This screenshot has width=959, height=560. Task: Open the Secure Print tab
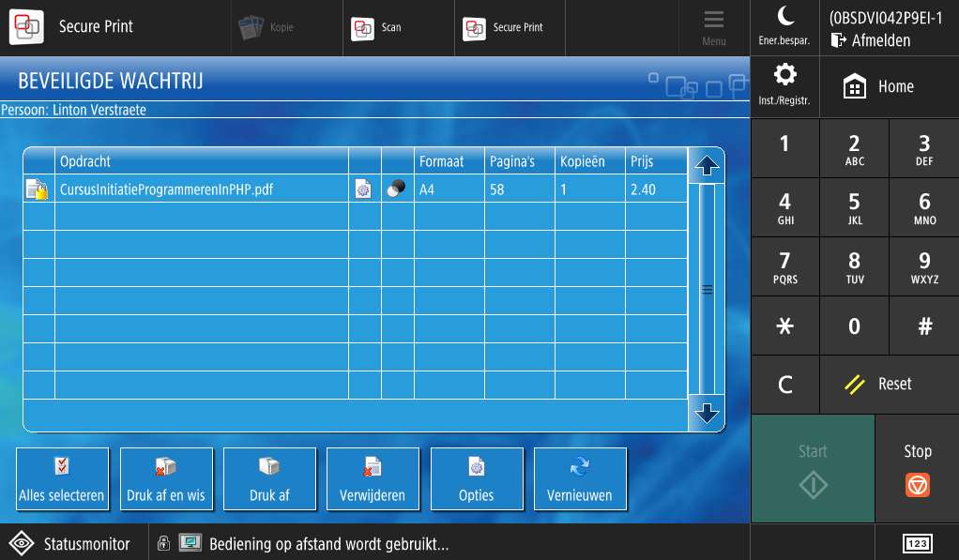(510, 27)
